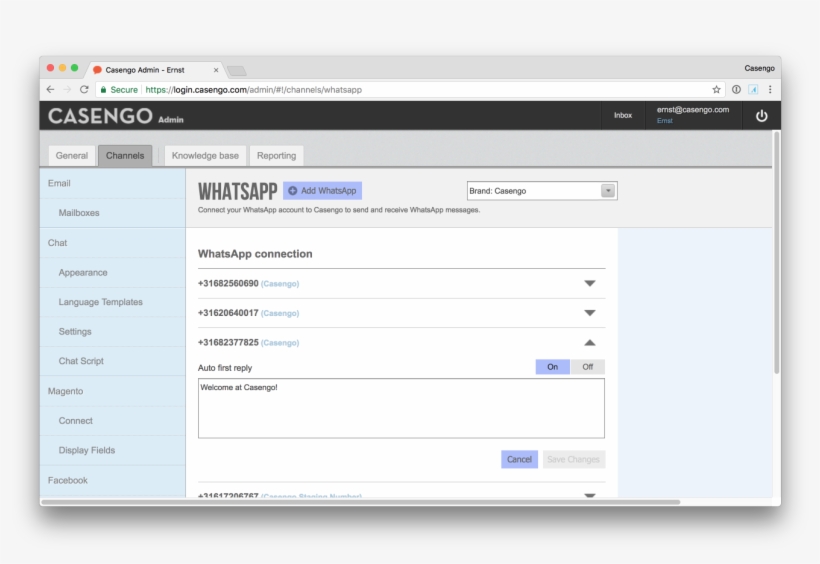Open the Knowledge base tab
Screen dimensions: 820x564
205,155
